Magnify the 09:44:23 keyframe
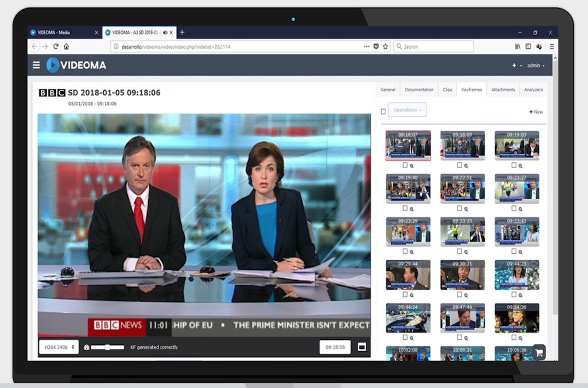The image size is (588, 388). [x=520, y=295]
